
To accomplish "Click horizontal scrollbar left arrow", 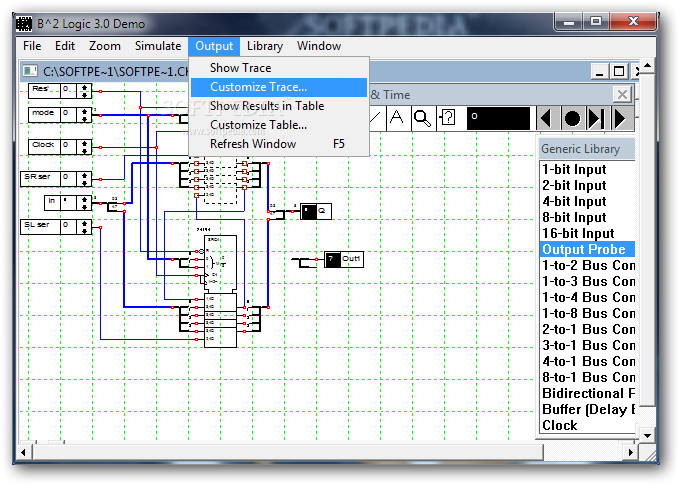I will click(24, 452).
